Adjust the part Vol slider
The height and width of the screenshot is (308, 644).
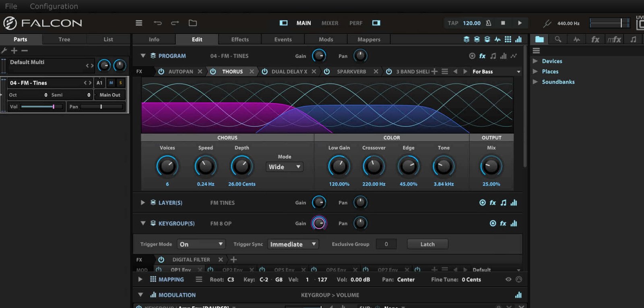[42, 106]
